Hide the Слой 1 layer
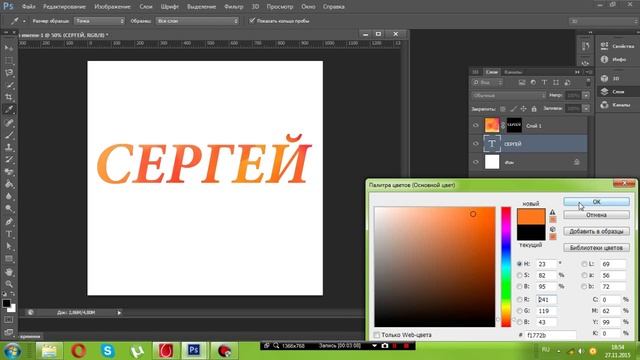Viewport: 640px width, 360px height. pos(476,126)
